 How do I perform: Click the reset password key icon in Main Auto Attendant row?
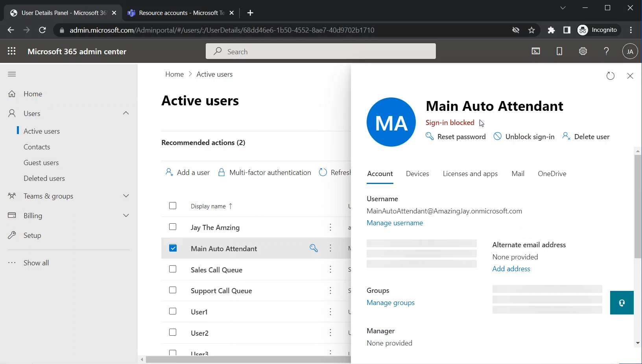coord(314,248)
